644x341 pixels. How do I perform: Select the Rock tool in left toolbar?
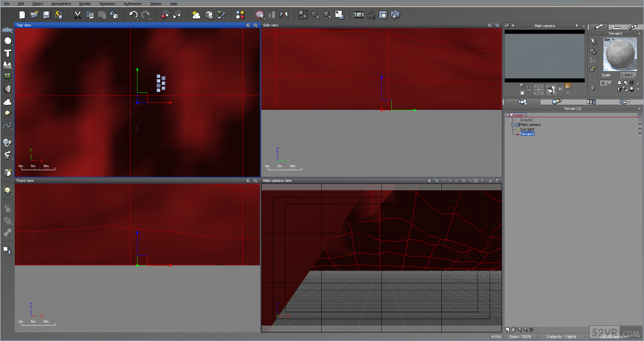[7, 89]
